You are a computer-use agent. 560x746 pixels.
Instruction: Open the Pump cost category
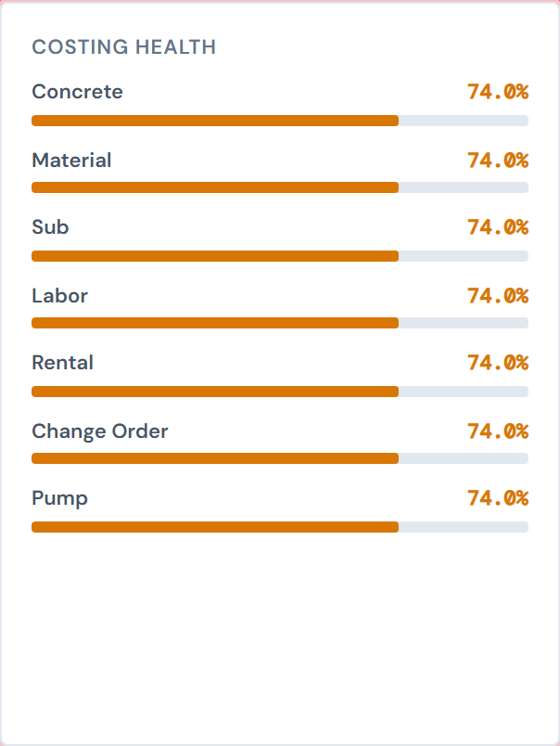pos(59,498)
